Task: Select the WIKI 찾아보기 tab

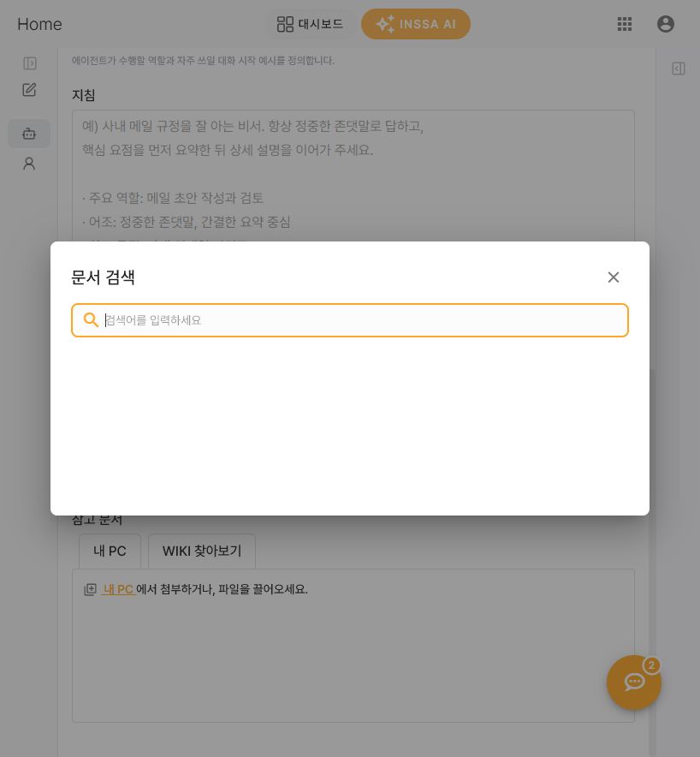Action: (x=202, y=551)
